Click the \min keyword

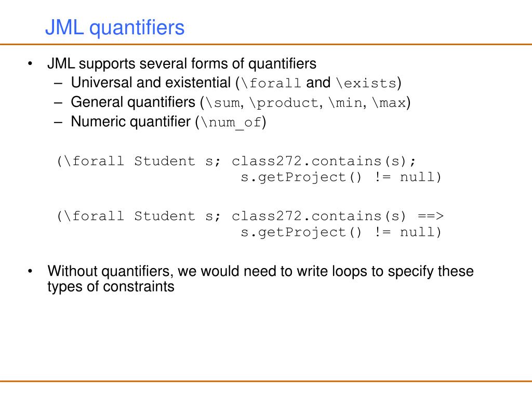[x=345, y=103]
